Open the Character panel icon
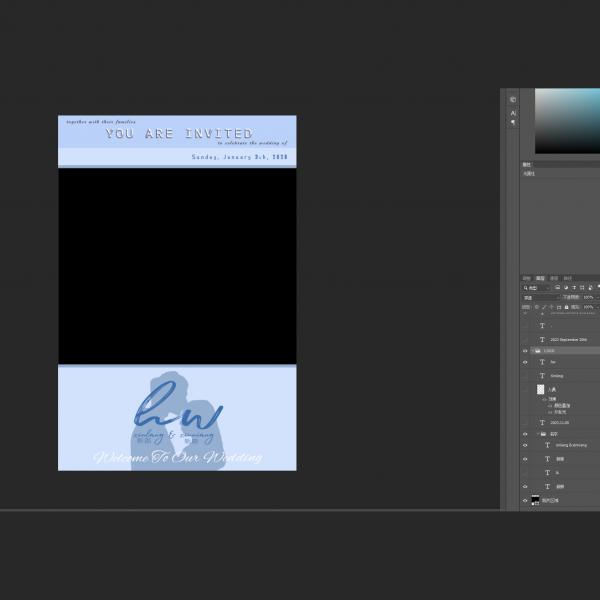The width and height of the screenshot is (600, 600). (x=513, y=113)
